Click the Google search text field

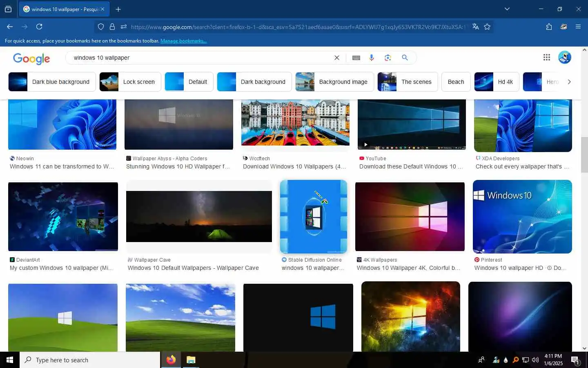200,58
